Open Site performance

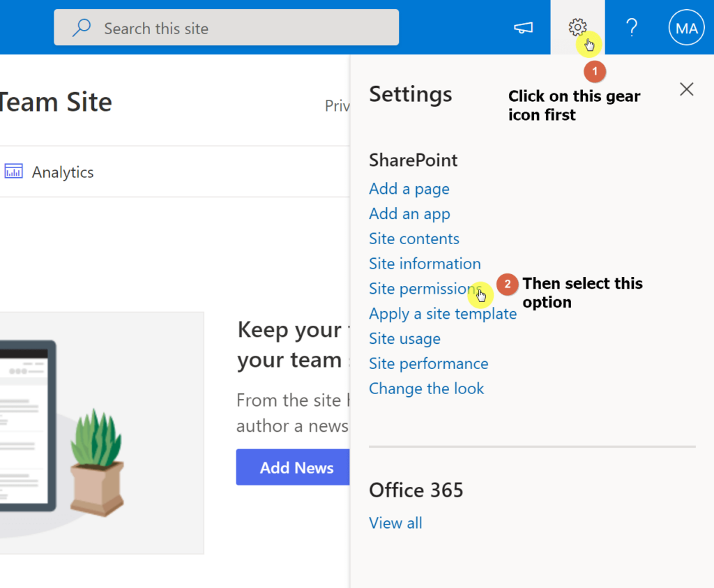tap(429, 364)
